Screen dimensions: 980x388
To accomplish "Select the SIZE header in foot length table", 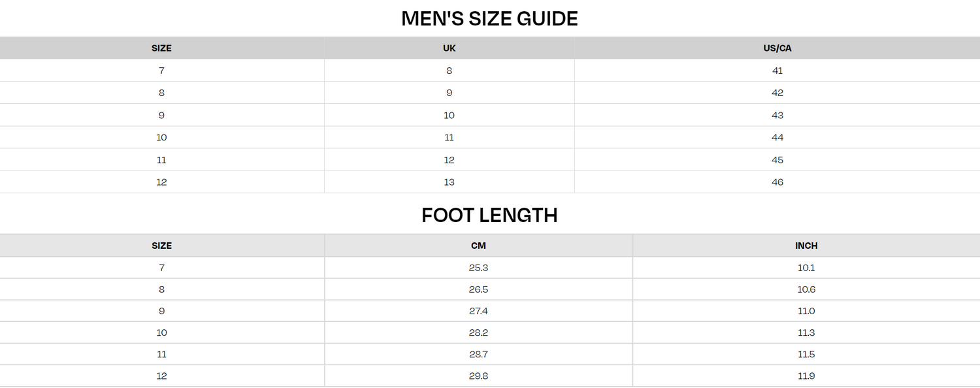I will [x=161, y=246].
